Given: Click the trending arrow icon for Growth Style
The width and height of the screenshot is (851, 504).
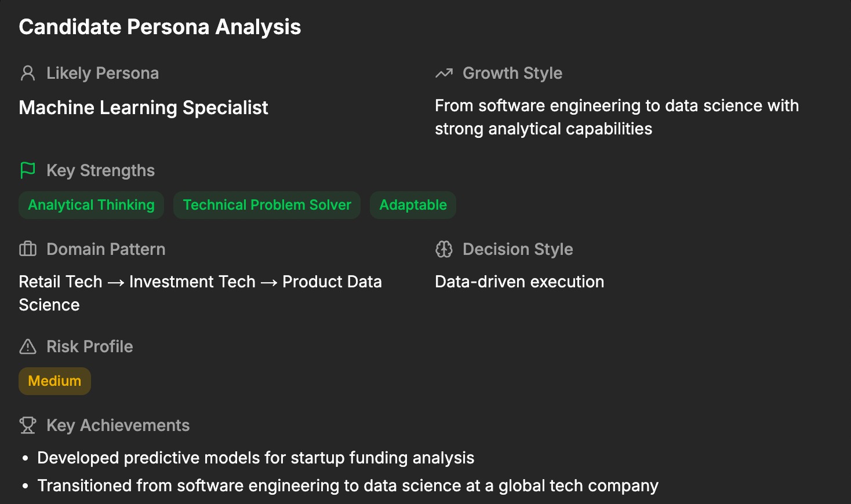Looking at the screenshot, I should pos(444,73).
